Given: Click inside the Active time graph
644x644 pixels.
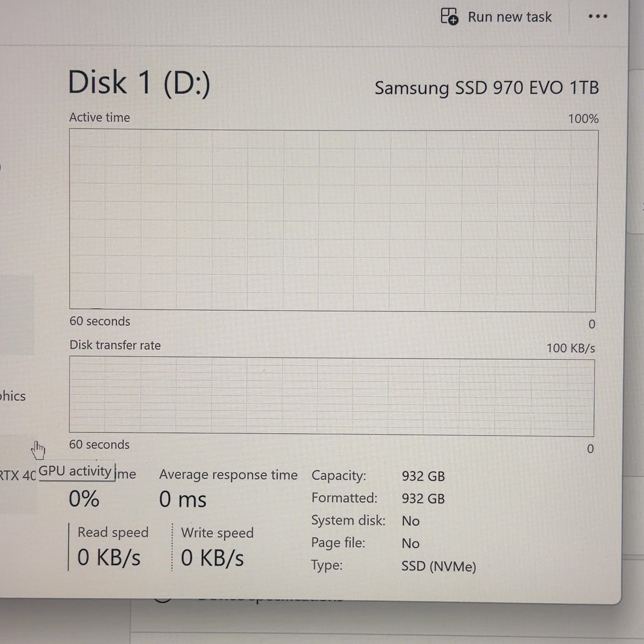Looking at the screenshot, I should [x=333, y=220].
